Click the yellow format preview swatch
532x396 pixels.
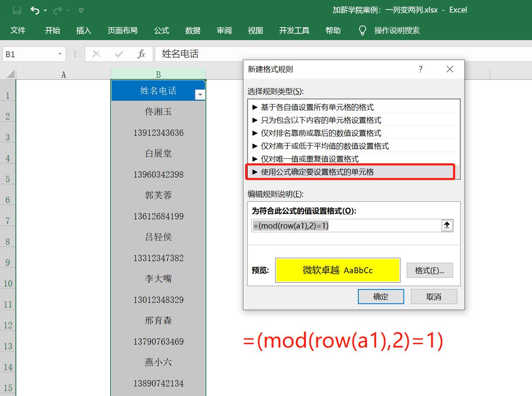pyautogui.click(x=337, y=270)
